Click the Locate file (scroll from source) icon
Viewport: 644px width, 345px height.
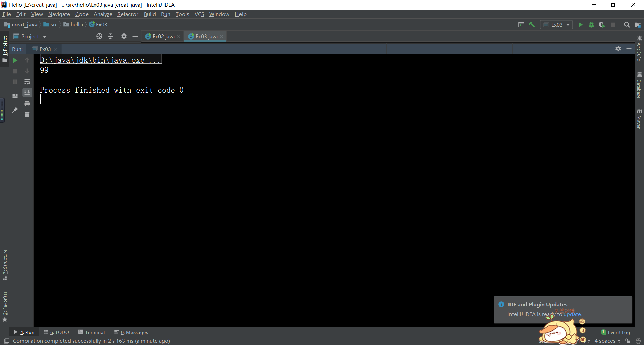coord(99,36)
